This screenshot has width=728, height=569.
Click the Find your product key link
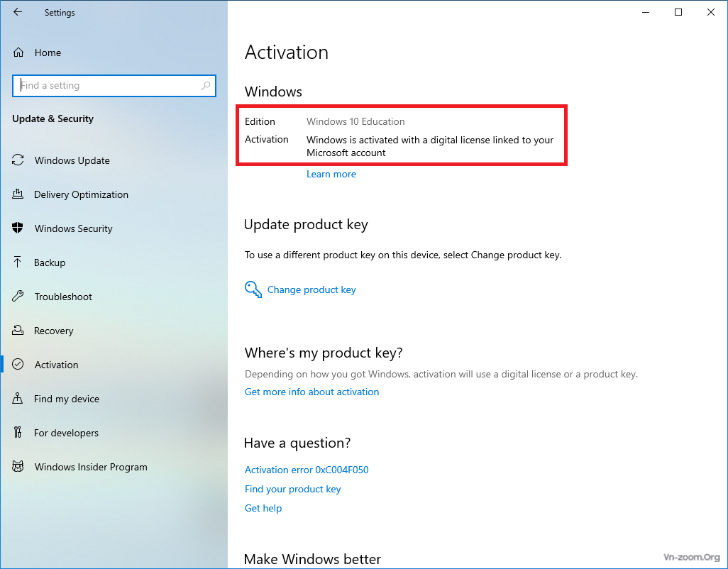292,489
